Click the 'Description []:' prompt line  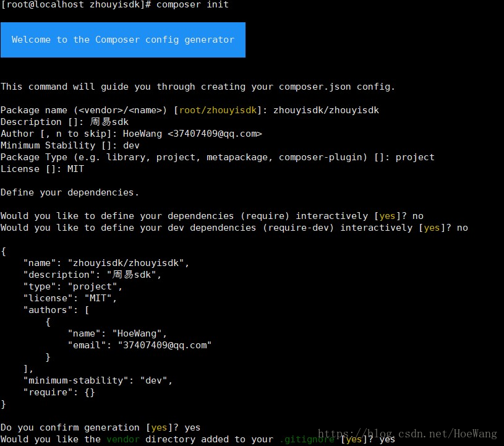point(64,122)
